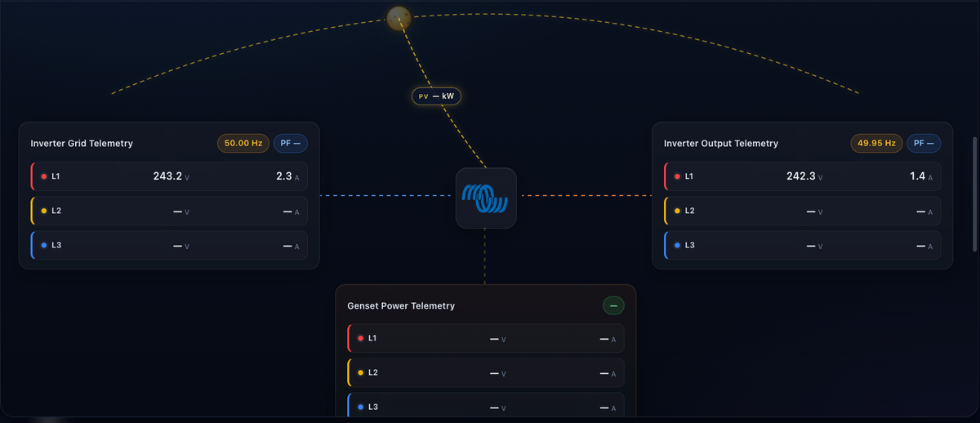
Task: Click the PF badge in Inverter Grid Telemetry
Action: [290, 143]
